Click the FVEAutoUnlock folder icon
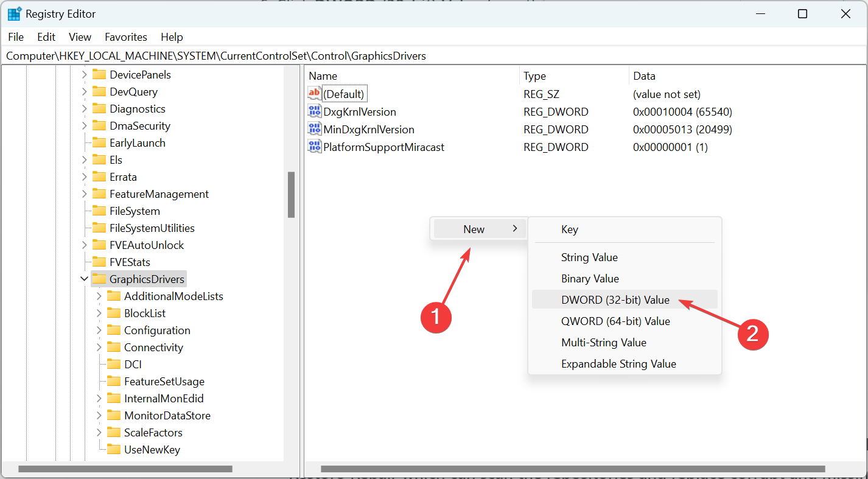 coord(99,245)
